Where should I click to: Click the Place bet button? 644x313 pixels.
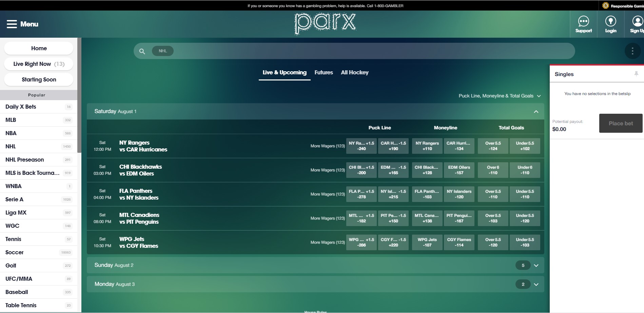click(621, 123)
